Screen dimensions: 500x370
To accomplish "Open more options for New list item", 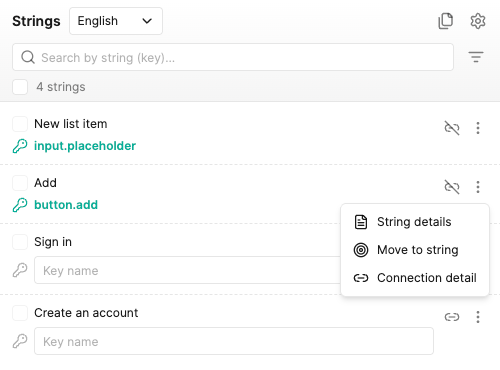I will tap(478, 128).
